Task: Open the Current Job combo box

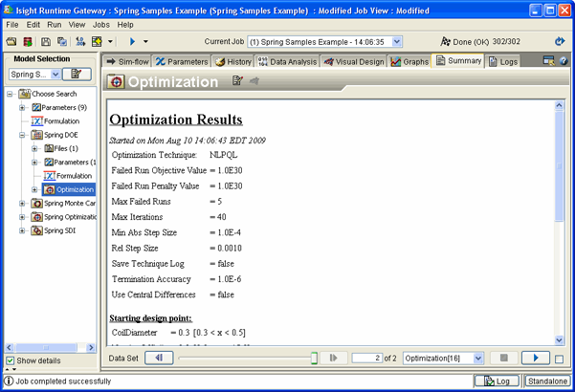Action: coord(324,42)
